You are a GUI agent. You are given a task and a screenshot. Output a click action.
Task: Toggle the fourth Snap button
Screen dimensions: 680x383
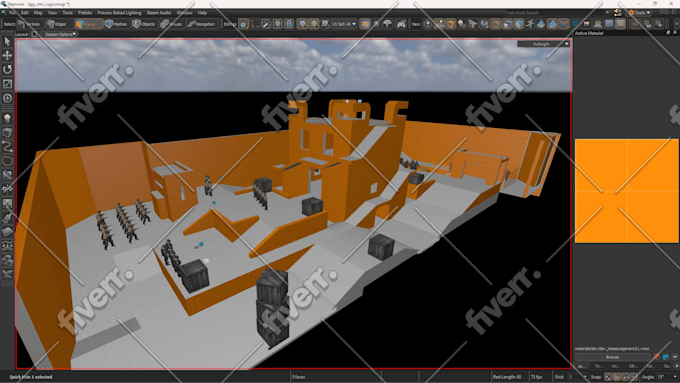(634, 377)
